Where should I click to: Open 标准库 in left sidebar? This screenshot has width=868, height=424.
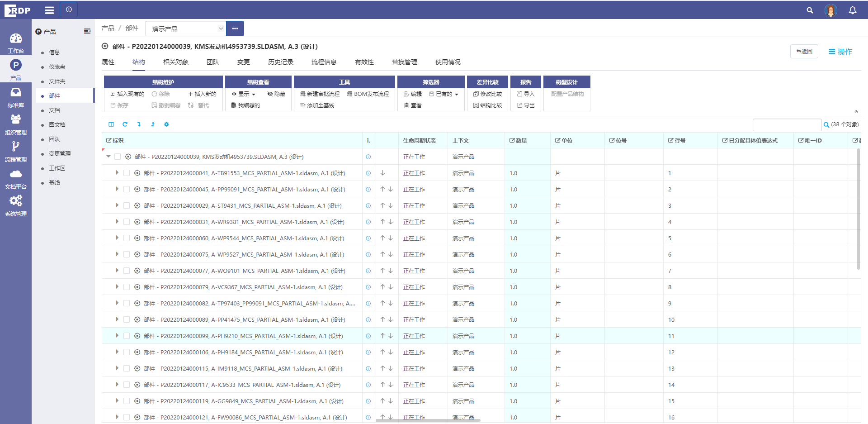coord(16,97)
